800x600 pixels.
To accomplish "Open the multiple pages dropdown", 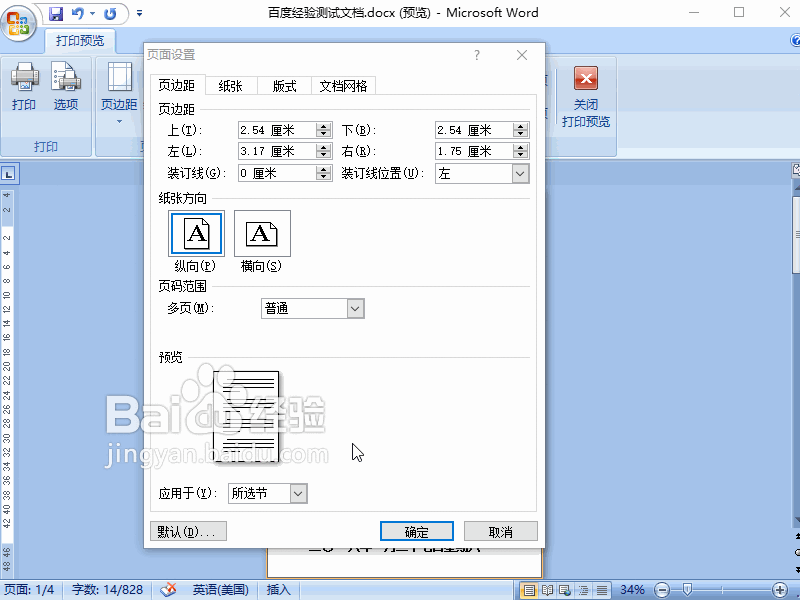I will coord(355,309).
